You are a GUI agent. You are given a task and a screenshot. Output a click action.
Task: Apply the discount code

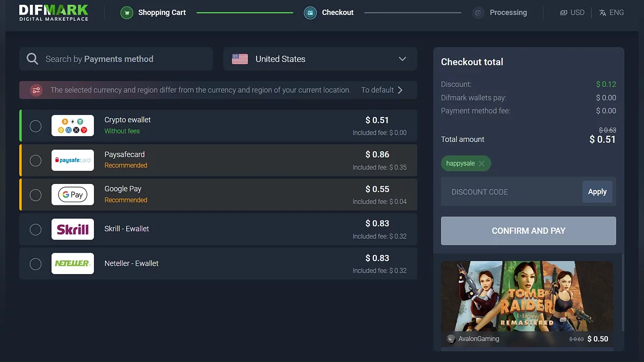[597, 191]
